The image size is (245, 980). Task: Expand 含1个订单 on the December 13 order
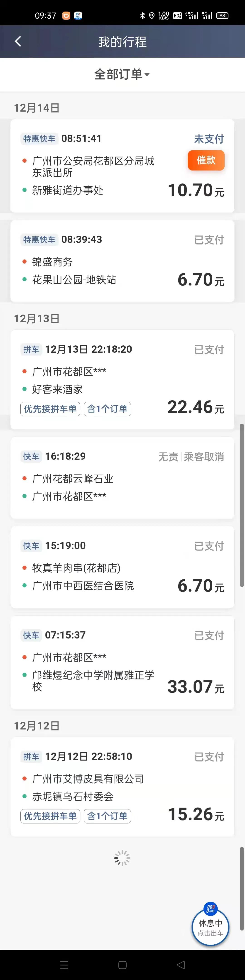point(107,409)
